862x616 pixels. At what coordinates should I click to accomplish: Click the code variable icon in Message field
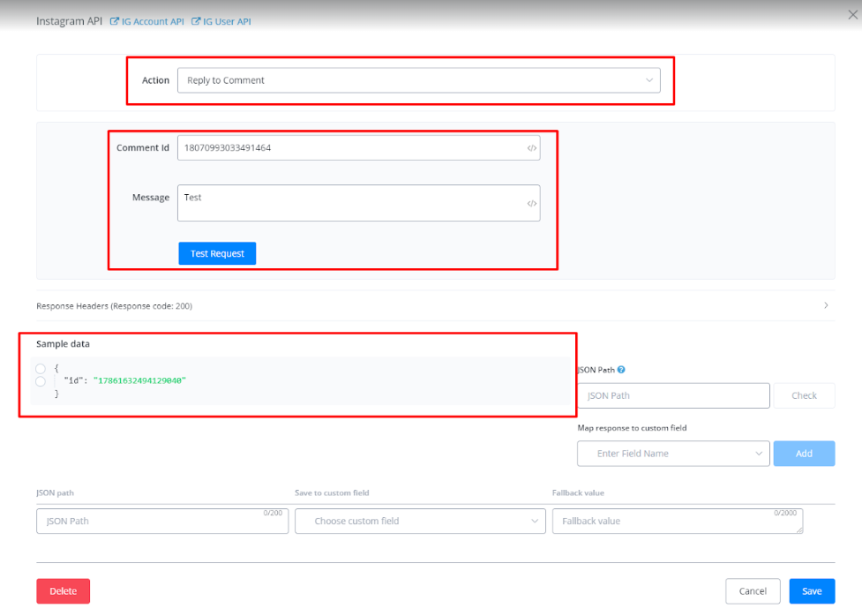pyautogui.click(x=531, y=204)
